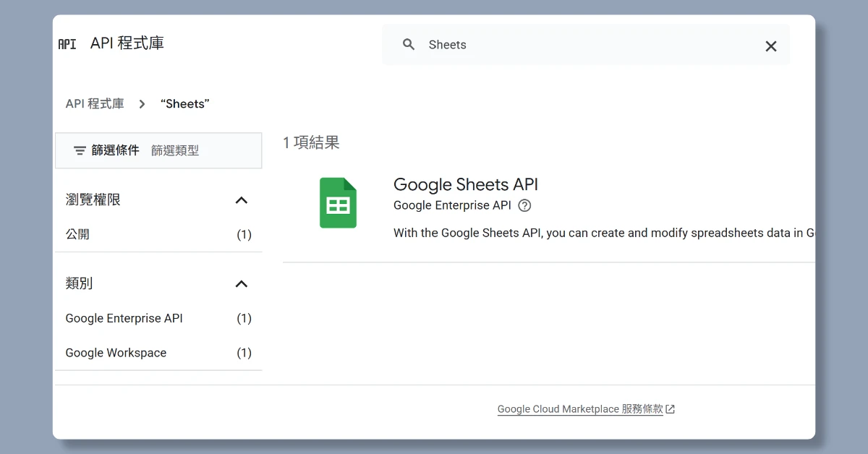Viewport: 868px width, 454px height.
Task: Go to API 程式庫 breadcrumb link
Action: pos(95,104)
